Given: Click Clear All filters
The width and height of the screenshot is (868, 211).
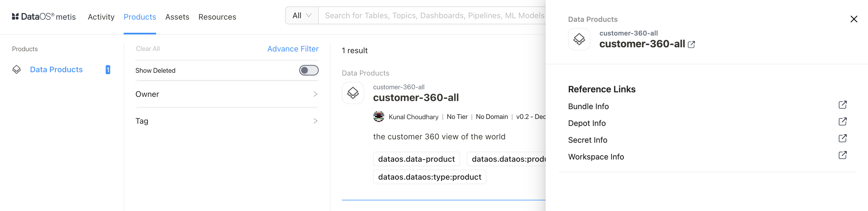Looking at the screenshot, I should (x=148, y=49).
